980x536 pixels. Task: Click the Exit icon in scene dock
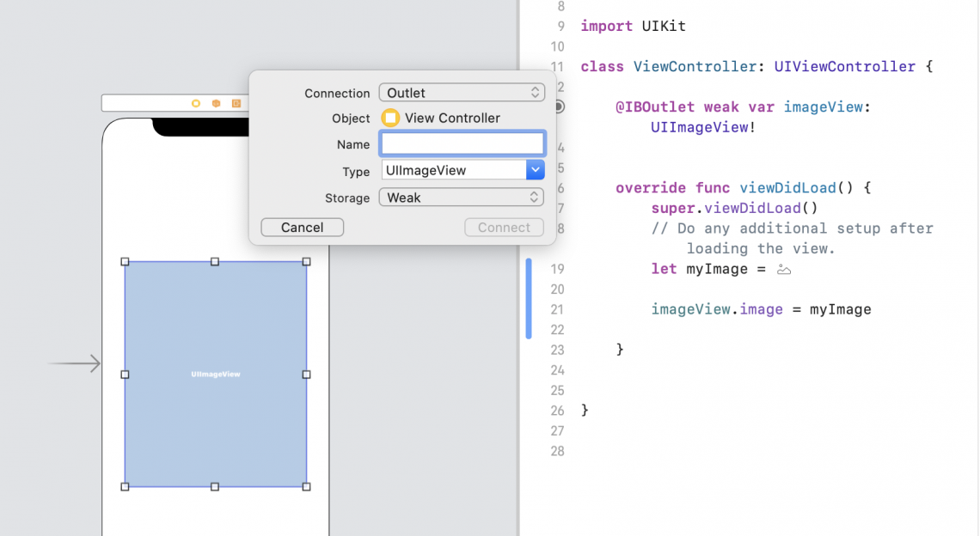tap(236, 103)
